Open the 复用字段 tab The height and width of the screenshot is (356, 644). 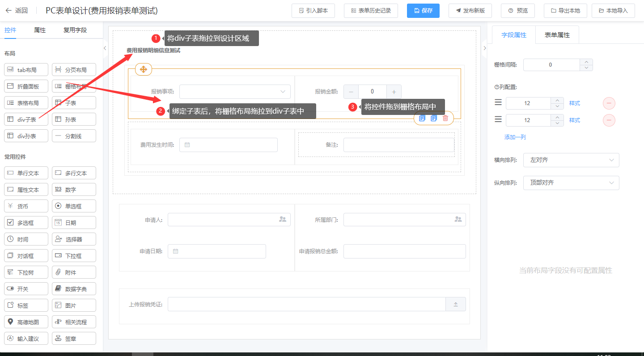point(75,30)
